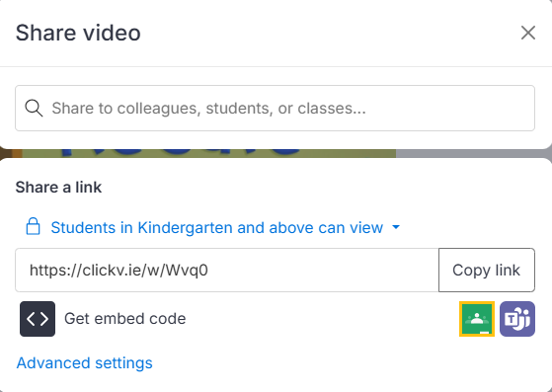Focus the Share to colleagues search field
The image size is (552, 392).
pos(275,108)
